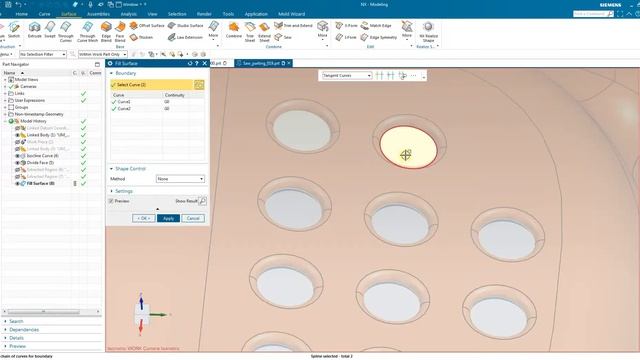Screen dimensions: 640x360
Task: Toggle visibility of Divide Face (5)
Action: pyautogui.click(x=18, y=163)
